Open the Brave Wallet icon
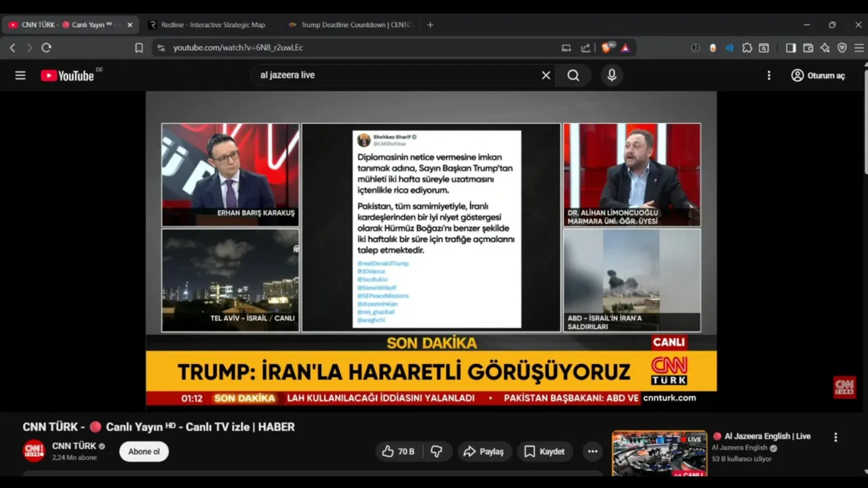The width and height of the screenshot is (868, 488). pyautogui.click(x=808, y=48)
